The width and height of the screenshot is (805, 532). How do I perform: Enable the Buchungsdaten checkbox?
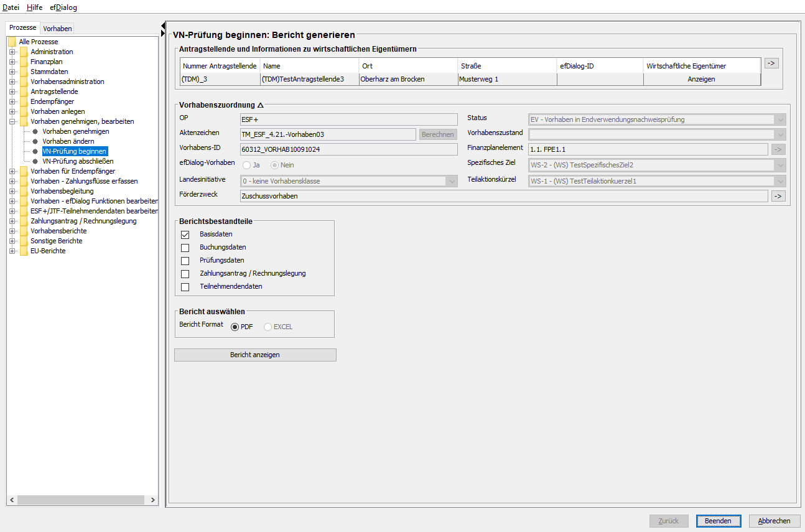(x=185, y=248)
